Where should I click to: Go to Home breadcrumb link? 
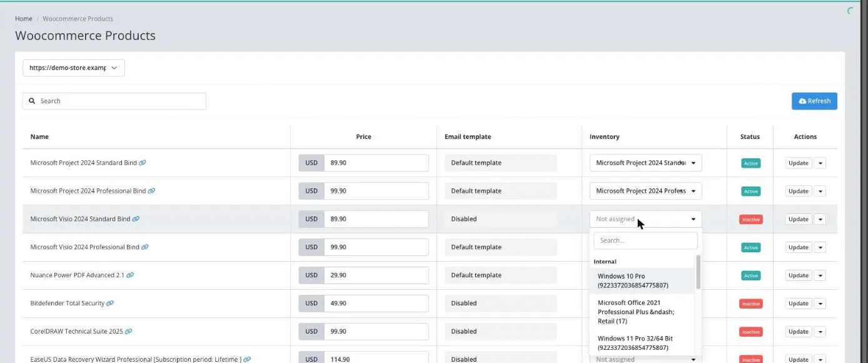pos(24,19)
